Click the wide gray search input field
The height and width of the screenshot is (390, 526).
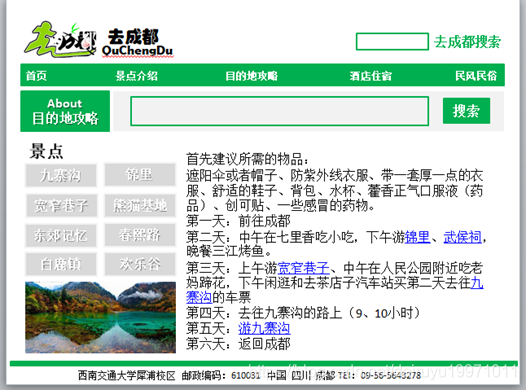coord(279,111)
